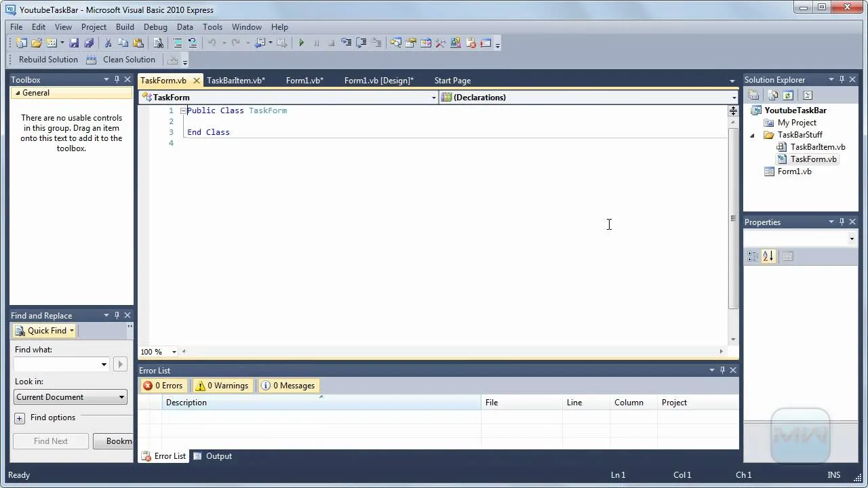Viewport: 868px width, 488px height.
Task: Comment out the selected lines icon
Action: pos(178,43)
